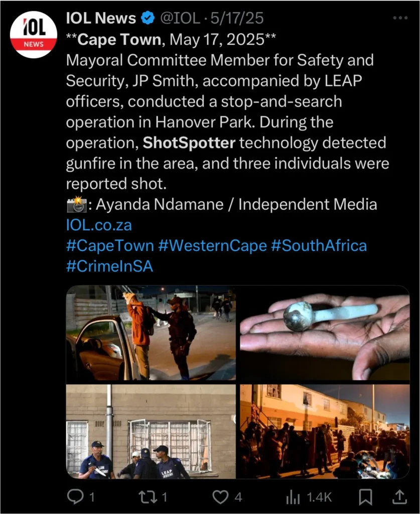Open the photo of pipe in hand
This screenshot has width=420, height=514.
[325, 332]
